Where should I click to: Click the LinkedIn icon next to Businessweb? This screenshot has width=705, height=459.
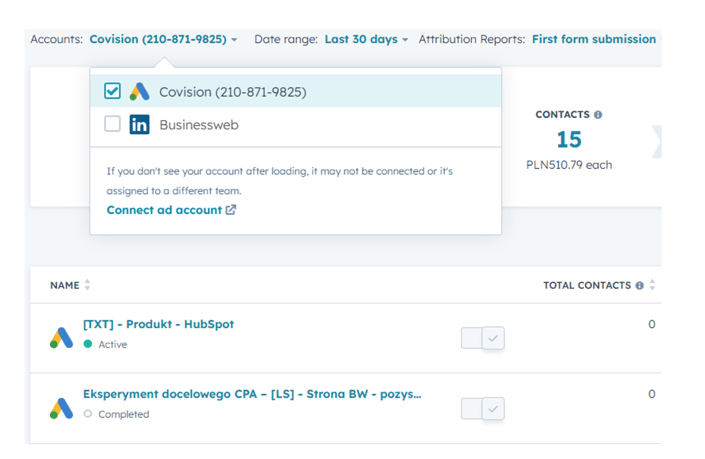click(x=139, y=125)
